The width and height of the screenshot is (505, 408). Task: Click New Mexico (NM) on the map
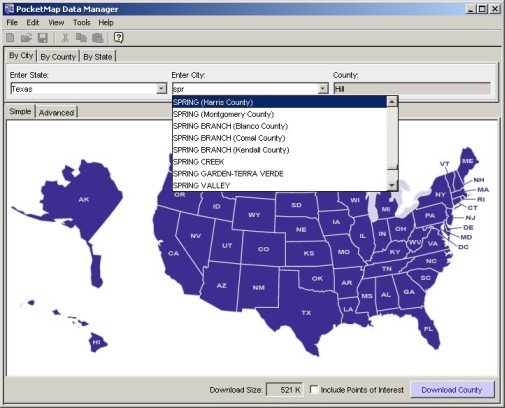[259, 287]
